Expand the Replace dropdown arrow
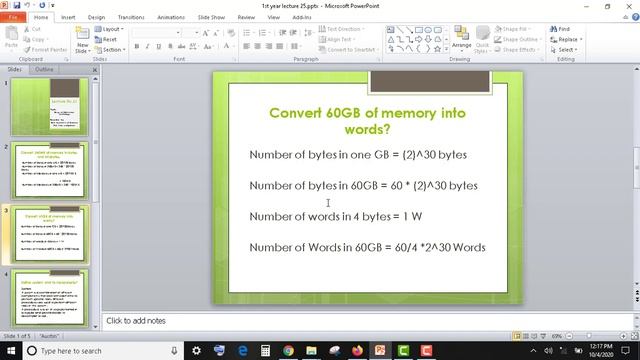 click(x=581, y=39)
